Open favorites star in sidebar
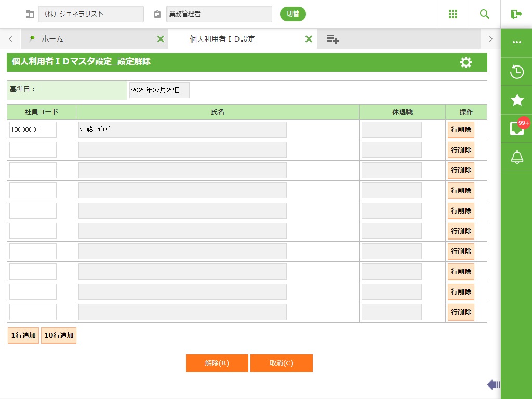Image resolution: width=532 pixels, height=399 pixels. (x=517, y=100)
